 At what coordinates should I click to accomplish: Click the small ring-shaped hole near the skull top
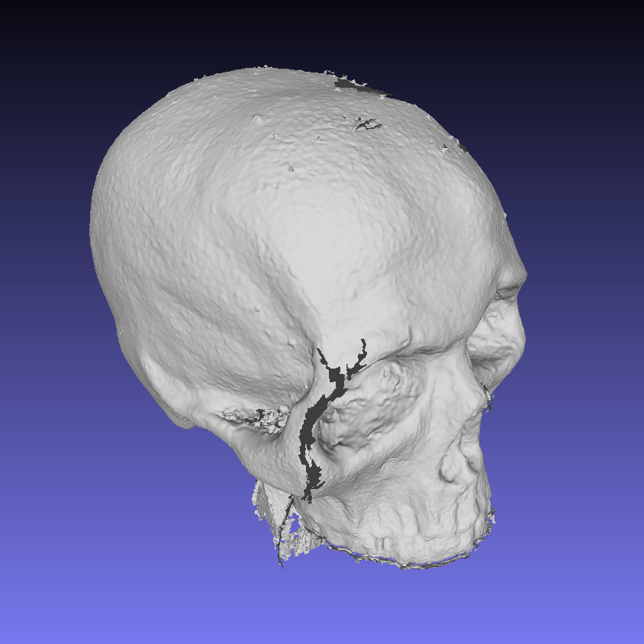370,123
